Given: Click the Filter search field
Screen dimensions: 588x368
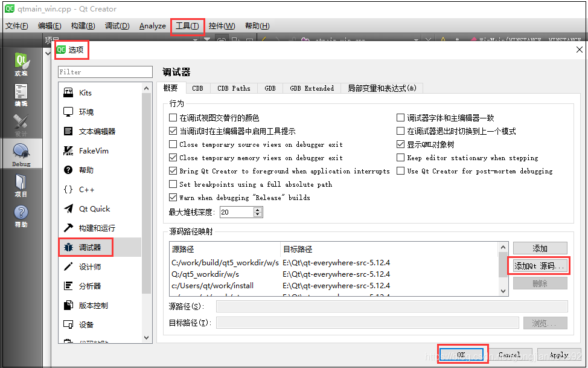Looking at the screenshot, I should click(x=106, y=72).
